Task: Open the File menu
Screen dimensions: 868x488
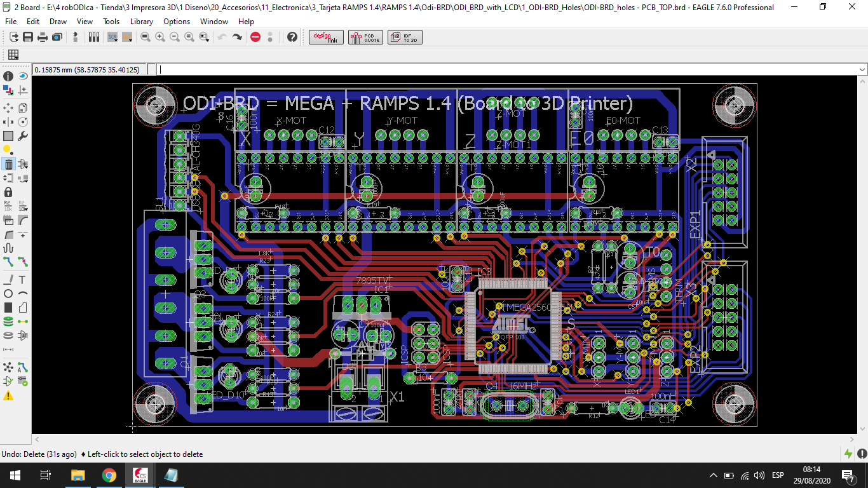Action: pos(11,22)
